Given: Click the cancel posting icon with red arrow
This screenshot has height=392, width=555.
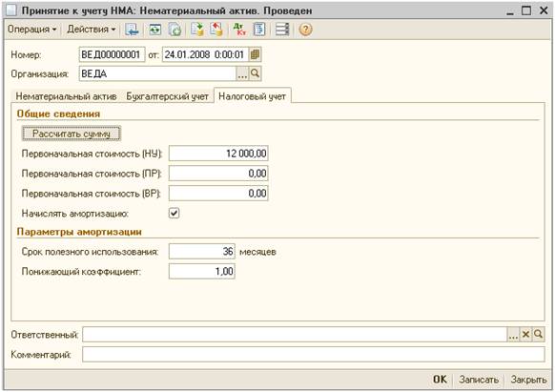Looking at the screenshot, I should click(216, 30).
